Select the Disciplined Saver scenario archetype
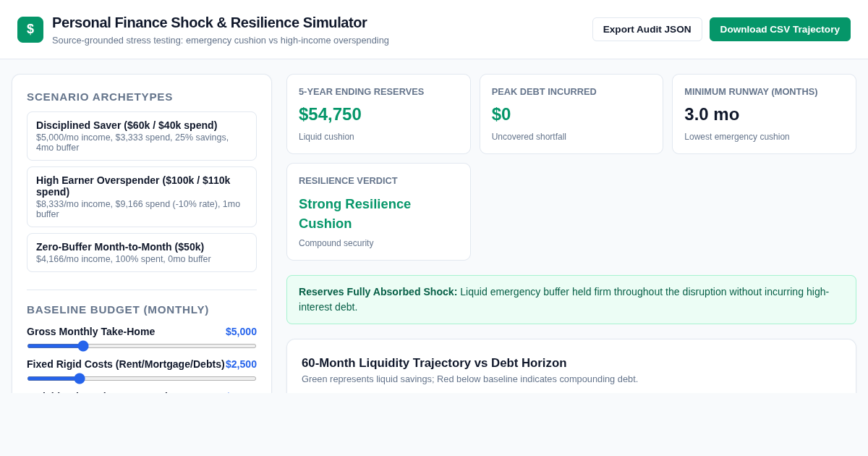The height and width of the screenshot is (456, 868). pyautogui.click(x=142, y=136)
